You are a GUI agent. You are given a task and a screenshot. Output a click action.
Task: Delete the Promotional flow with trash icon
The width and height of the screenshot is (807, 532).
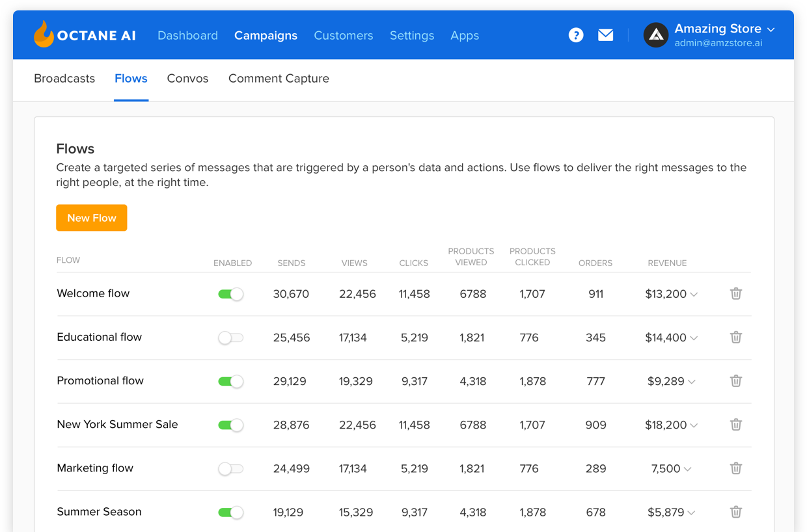736,380
